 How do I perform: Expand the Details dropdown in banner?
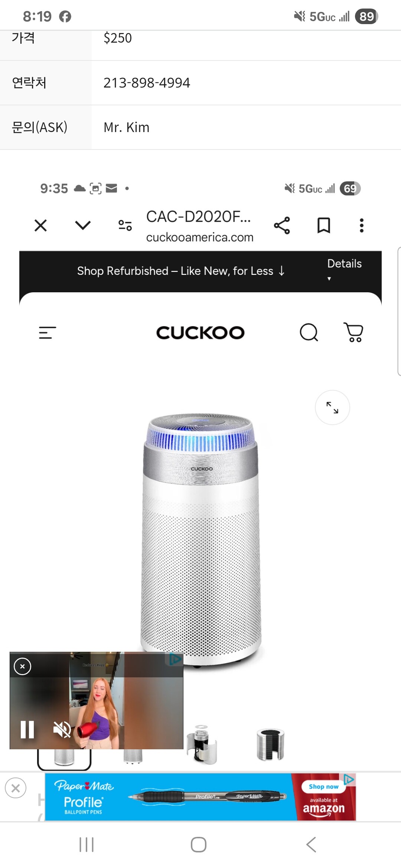(x=344, y=270)
